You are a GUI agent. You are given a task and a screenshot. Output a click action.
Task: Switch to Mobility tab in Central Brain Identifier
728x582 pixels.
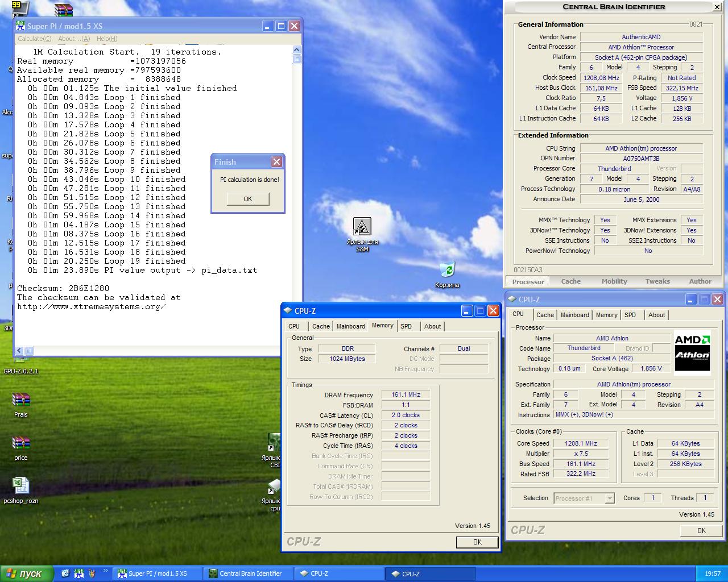[614, 281]
